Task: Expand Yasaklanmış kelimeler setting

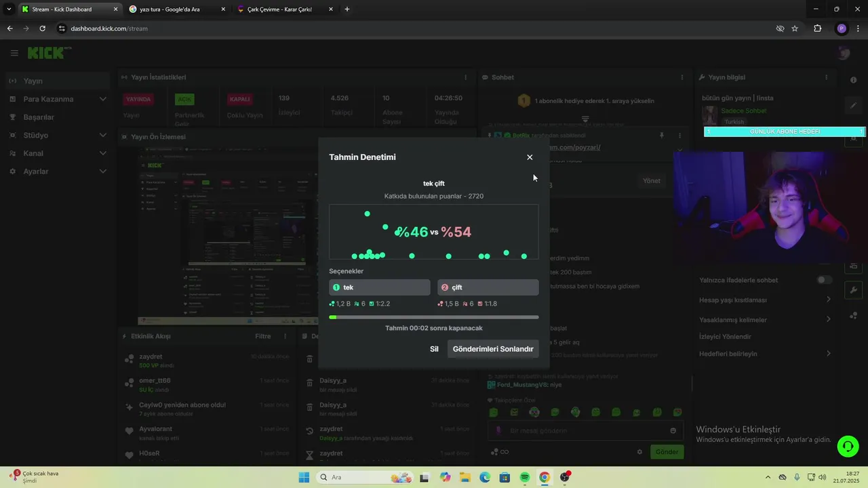Action: click(x=766, y=320)
